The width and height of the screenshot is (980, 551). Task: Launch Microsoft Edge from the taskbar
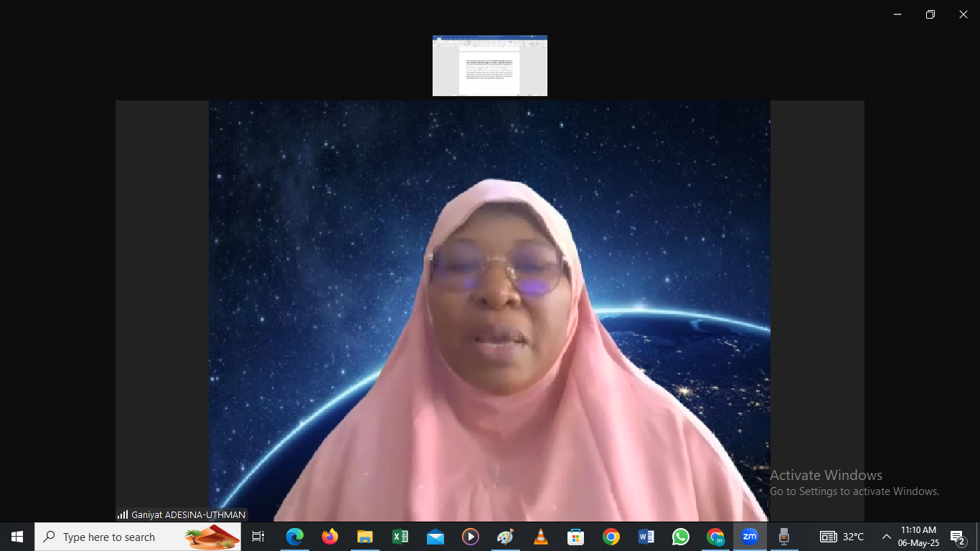(x=295, y=537)
